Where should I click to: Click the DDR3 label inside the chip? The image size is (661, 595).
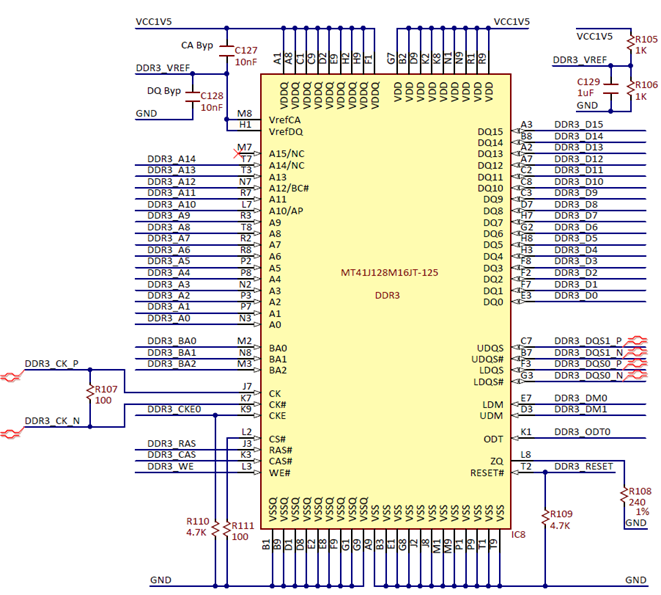(x=387, y=295)
